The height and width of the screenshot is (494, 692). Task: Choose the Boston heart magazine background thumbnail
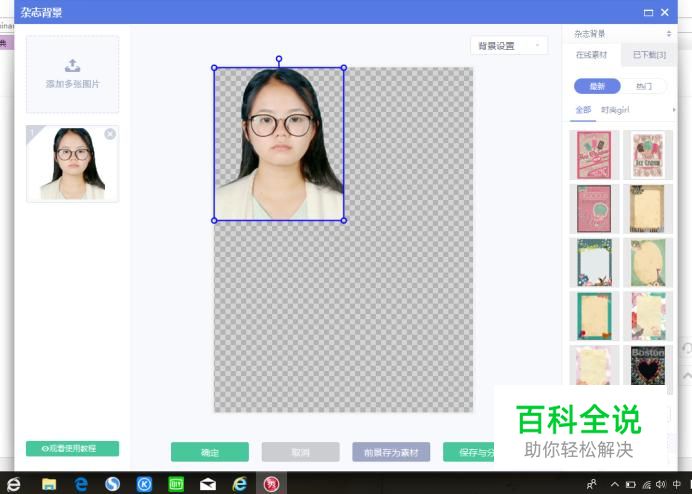click(x=648, y=365)
